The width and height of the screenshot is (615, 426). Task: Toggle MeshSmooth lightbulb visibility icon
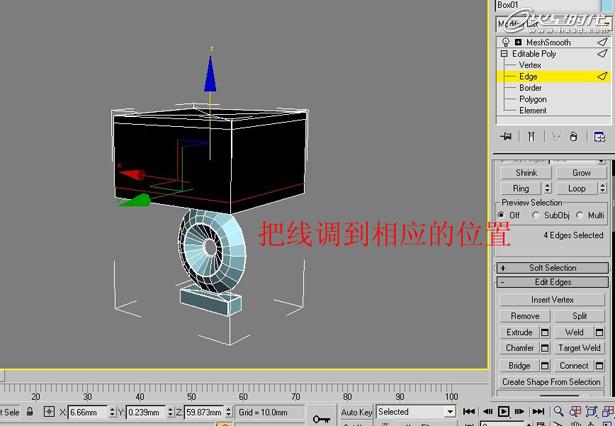(505, 42)
